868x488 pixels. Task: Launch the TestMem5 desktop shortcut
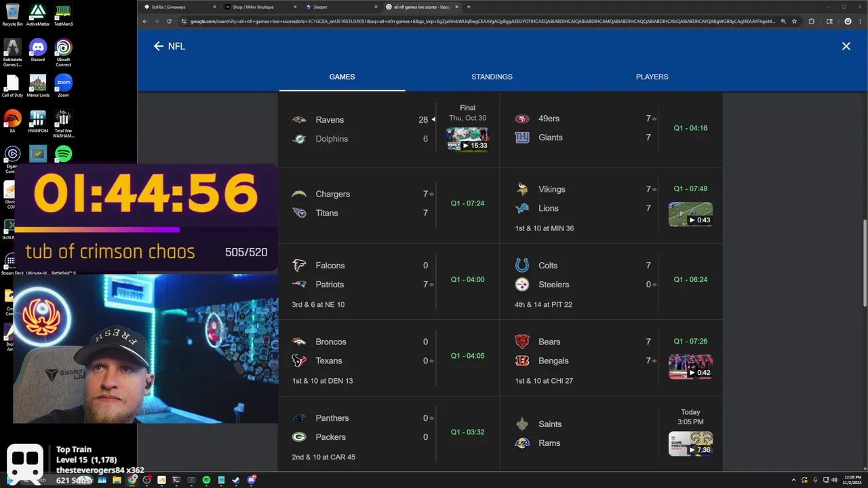63,14
